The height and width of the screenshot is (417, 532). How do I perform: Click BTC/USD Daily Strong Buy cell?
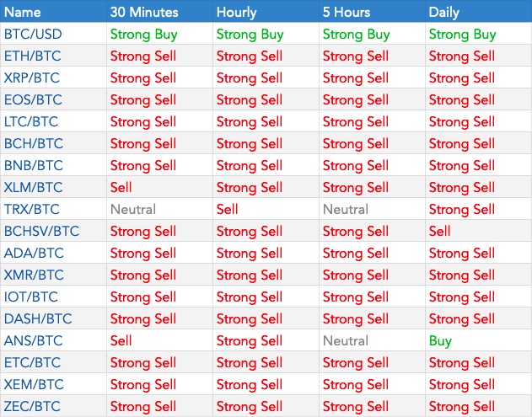point(462,35)
